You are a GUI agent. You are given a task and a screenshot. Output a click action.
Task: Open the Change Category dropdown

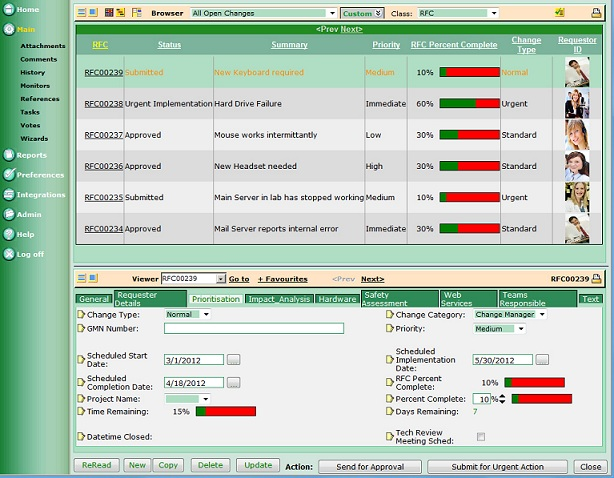(510, 314)
